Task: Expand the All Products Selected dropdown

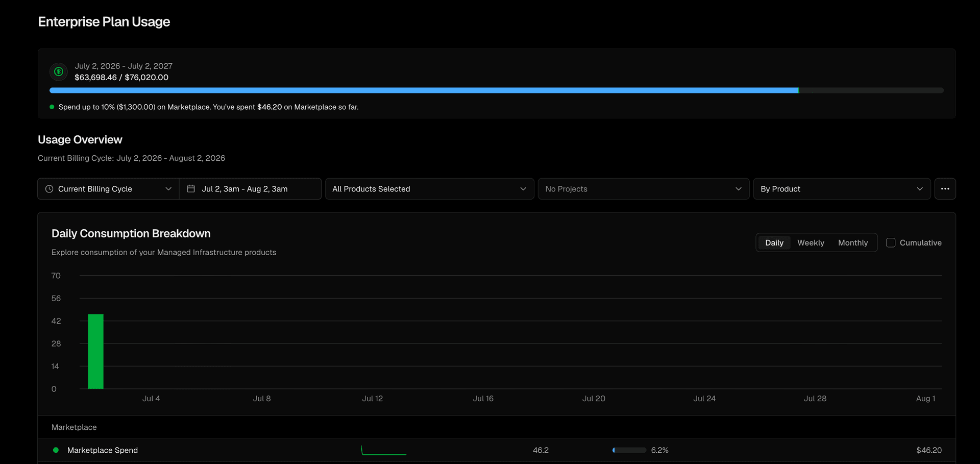Action: point(429,189)
